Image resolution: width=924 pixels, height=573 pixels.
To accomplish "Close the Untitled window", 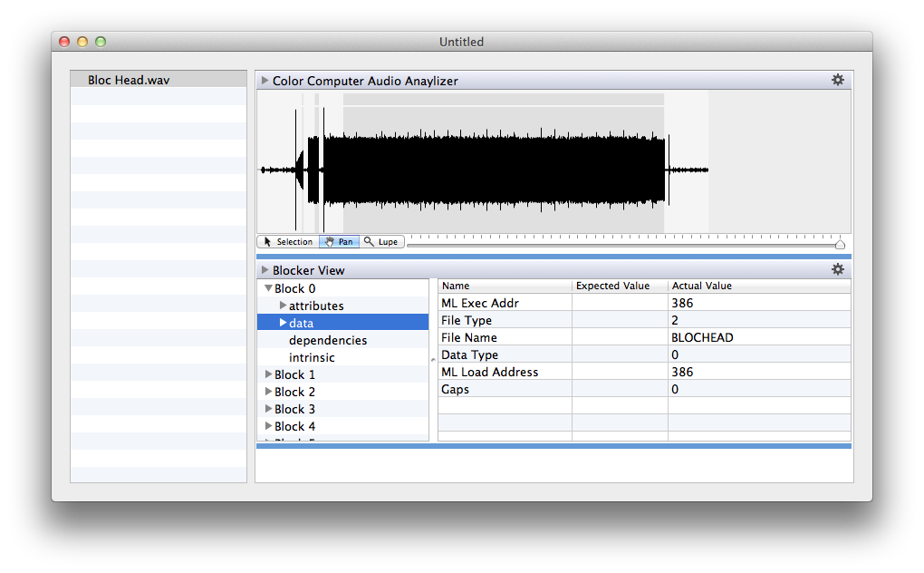I will (x=64, y=42).
